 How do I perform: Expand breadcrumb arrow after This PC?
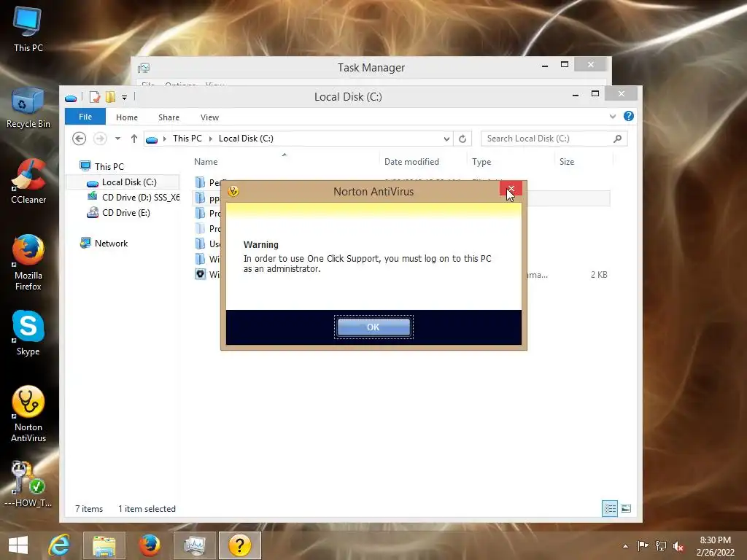(210, 139)
